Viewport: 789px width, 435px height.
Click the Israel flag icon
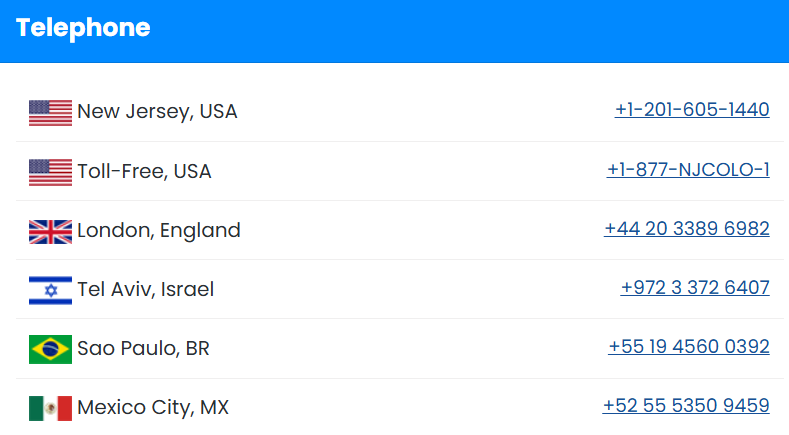pos(50,290)
